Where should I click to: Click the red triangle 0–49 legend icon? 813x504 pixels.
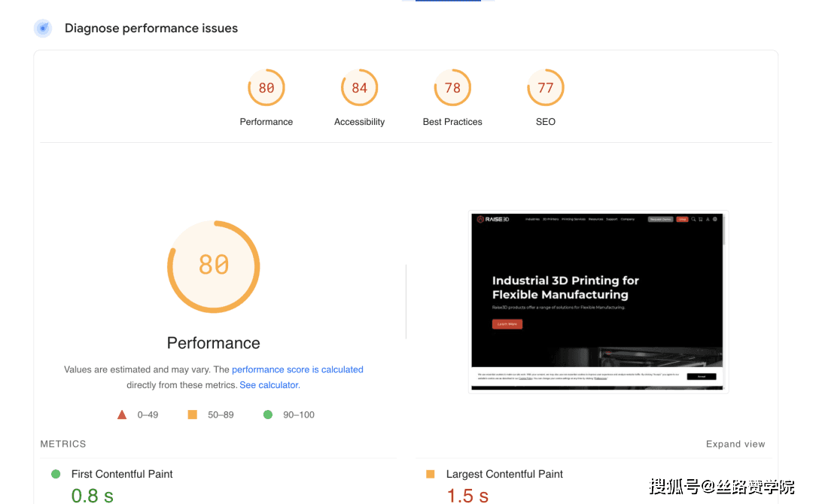coord(122,414)
